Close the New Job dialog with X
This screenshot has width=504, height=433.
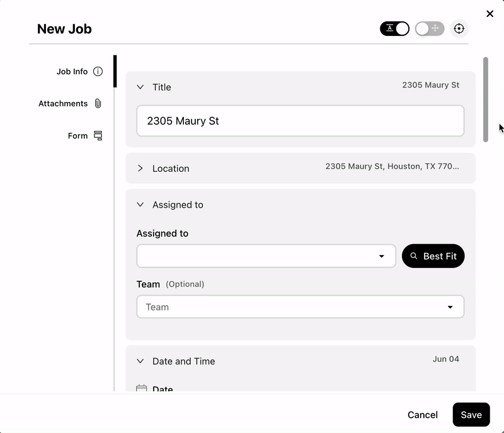click(x=490, y=14)
